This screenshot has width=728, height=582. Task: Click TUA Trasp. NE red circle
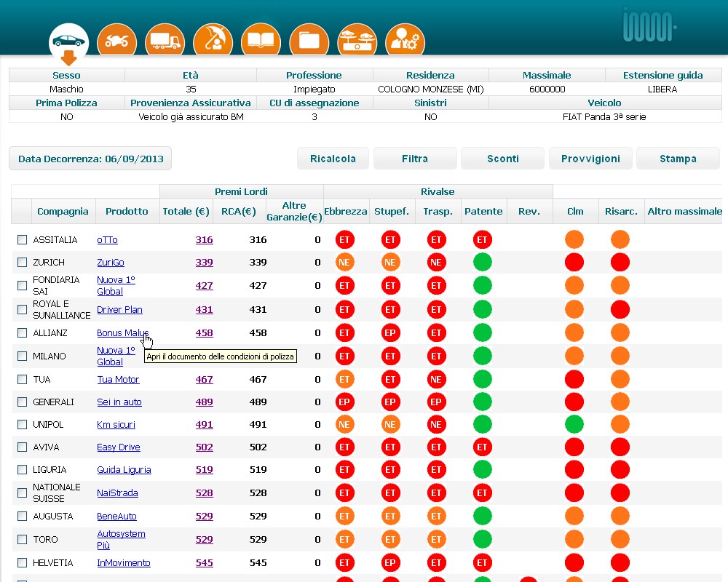[x=436, y=379]
